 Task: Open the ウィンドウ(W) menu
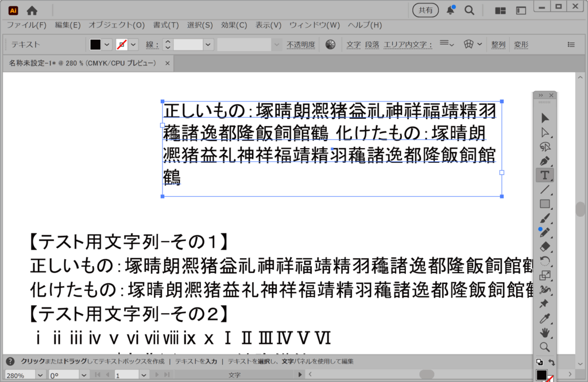click(x=314, y=25)
